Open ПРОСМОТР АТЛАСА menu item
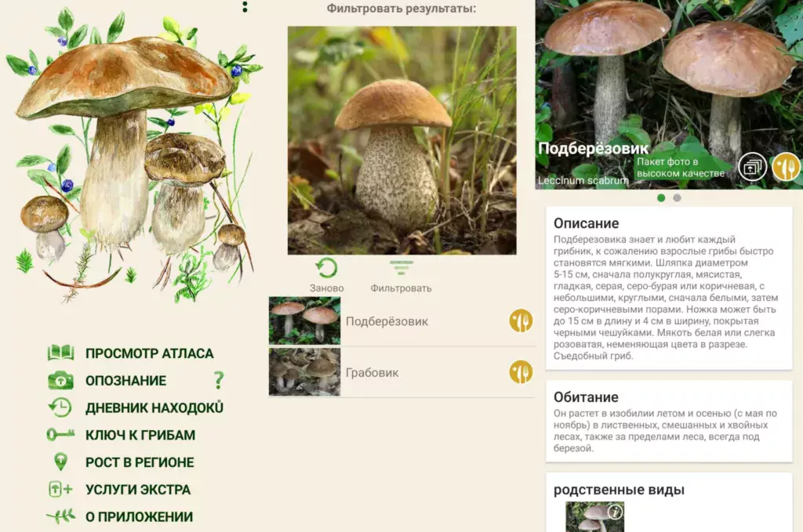Viewport: 803px width, 532px height. (x=149, y=353)
